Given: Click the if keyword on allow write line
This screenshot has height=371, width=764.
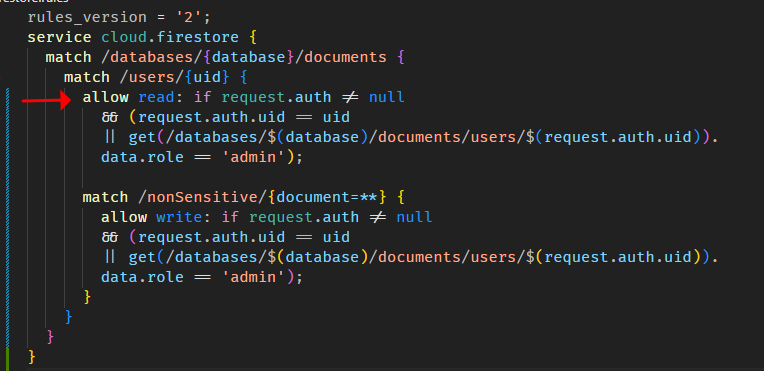Looking at the screenshot, I should 229,217.
